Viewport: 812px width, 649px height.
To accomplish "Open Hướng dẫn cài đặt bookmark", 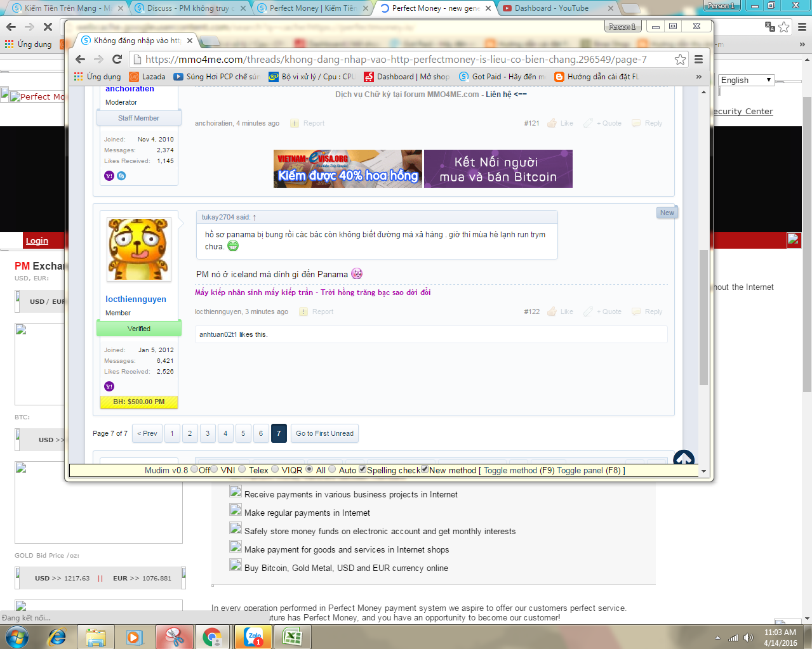I will click(x=597, y=76).
